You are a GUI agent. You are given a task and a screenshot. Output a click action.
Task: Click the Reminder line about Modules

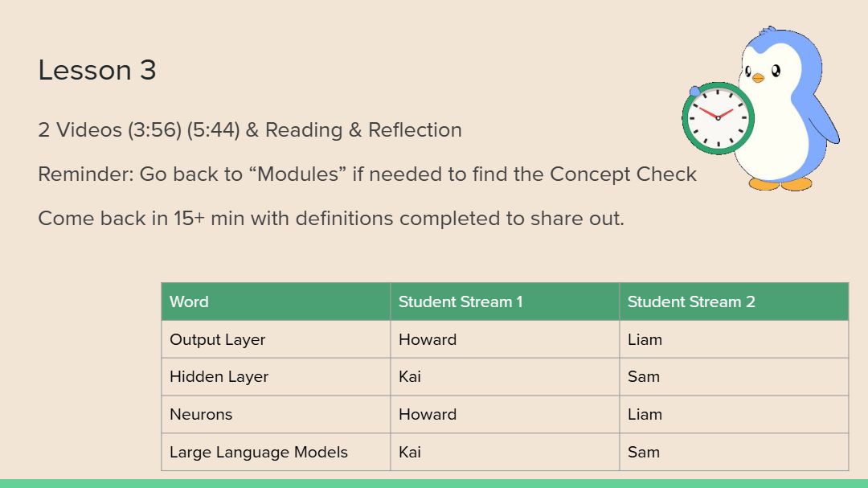pos(367,174)
